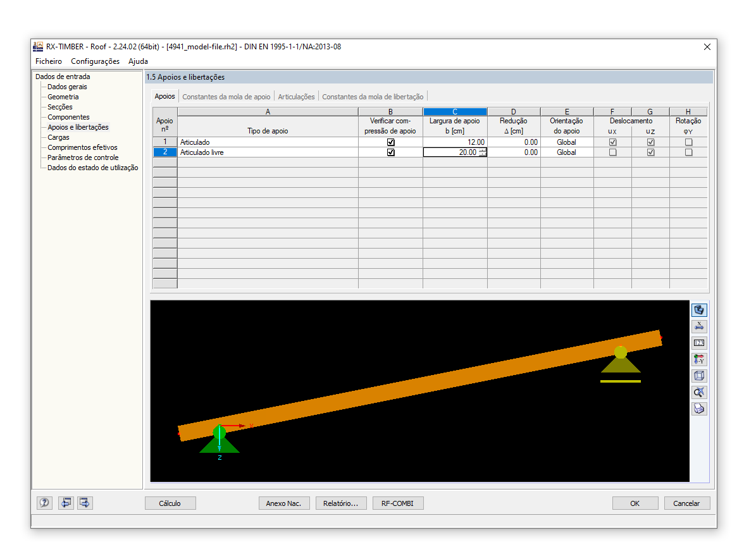Click the Global orientation cell of support 1
This screenshot has height=542, width=756.
566,142
